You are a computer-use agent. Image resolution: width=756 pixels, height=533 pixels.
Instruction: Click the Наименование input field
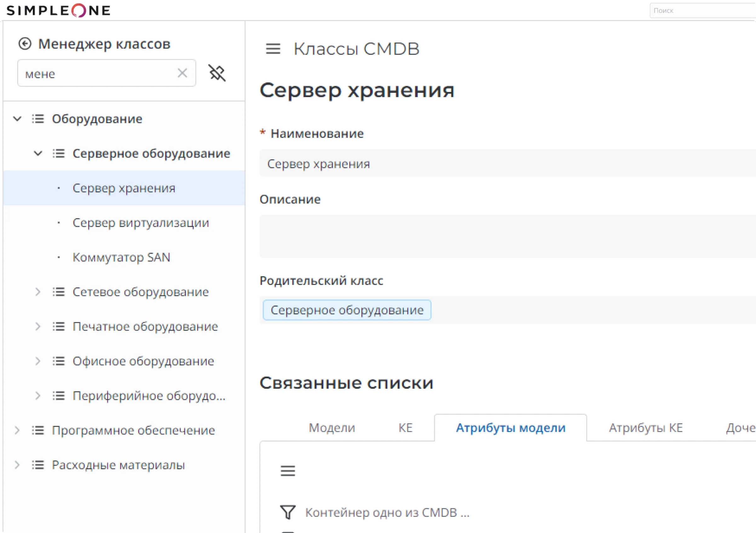click(x=508, y=163)
